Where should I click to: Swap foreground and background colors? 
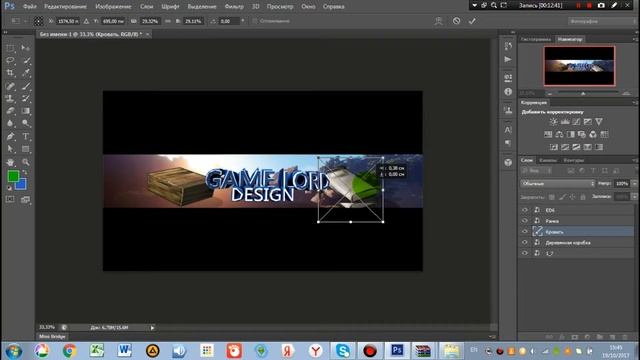(25, 173)
